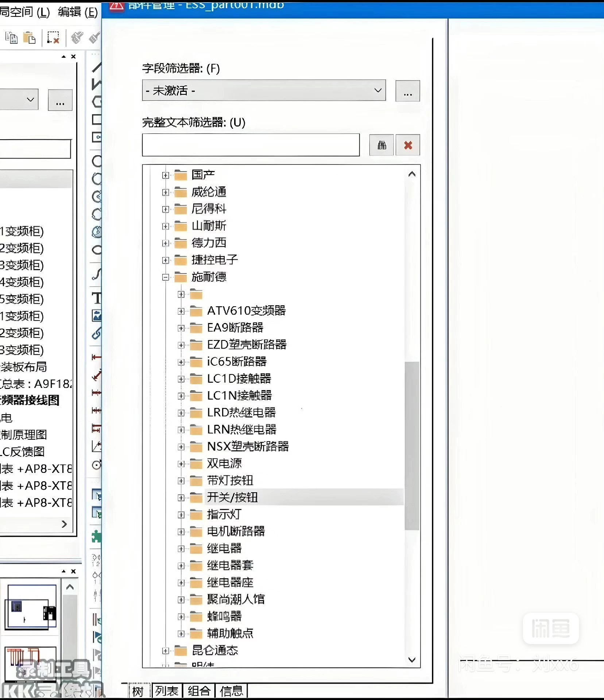This screenshot has width=604, height=700.
Task: Open the 字段筛选器 dropdown showing 未激活
Action: pos(264,90)
